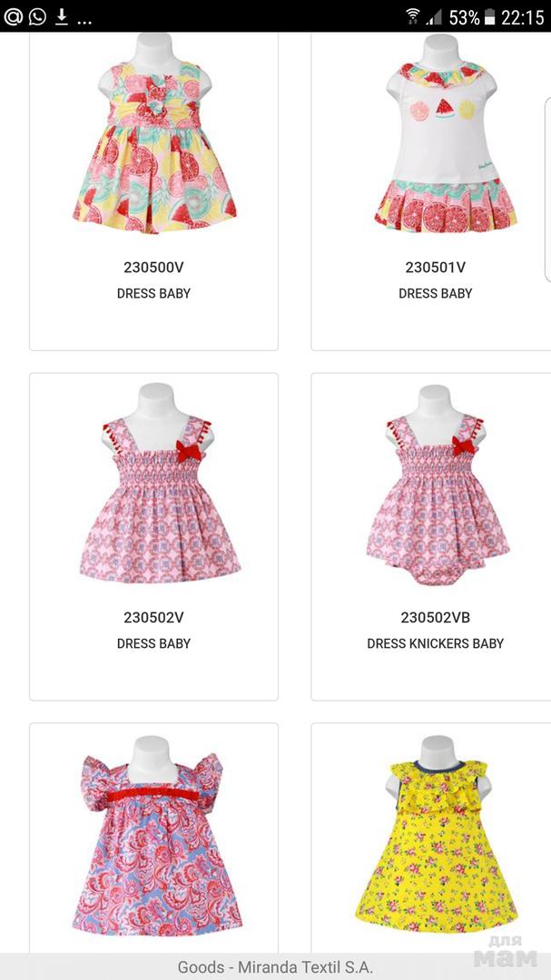Tap the 22:15 clock in status bar
This screenshot has width=551, height=980.
[522, 17]
